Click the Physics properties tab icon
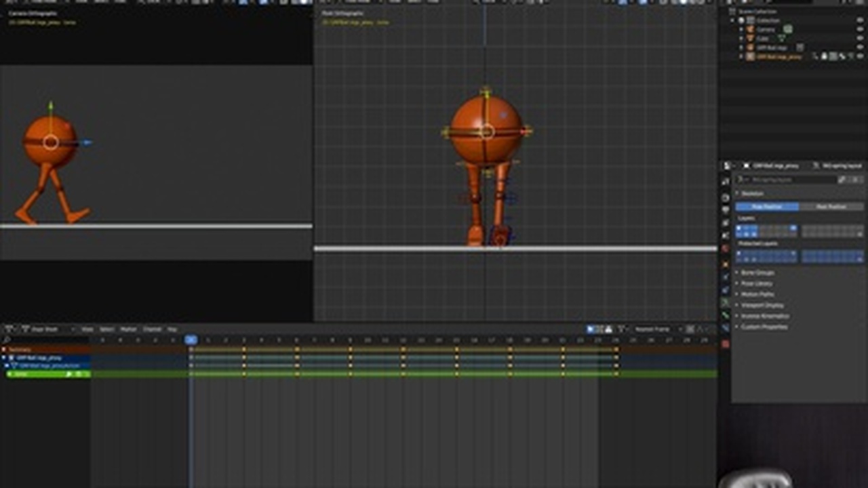Viewport: 868px width, 488px height. [725, 277]
